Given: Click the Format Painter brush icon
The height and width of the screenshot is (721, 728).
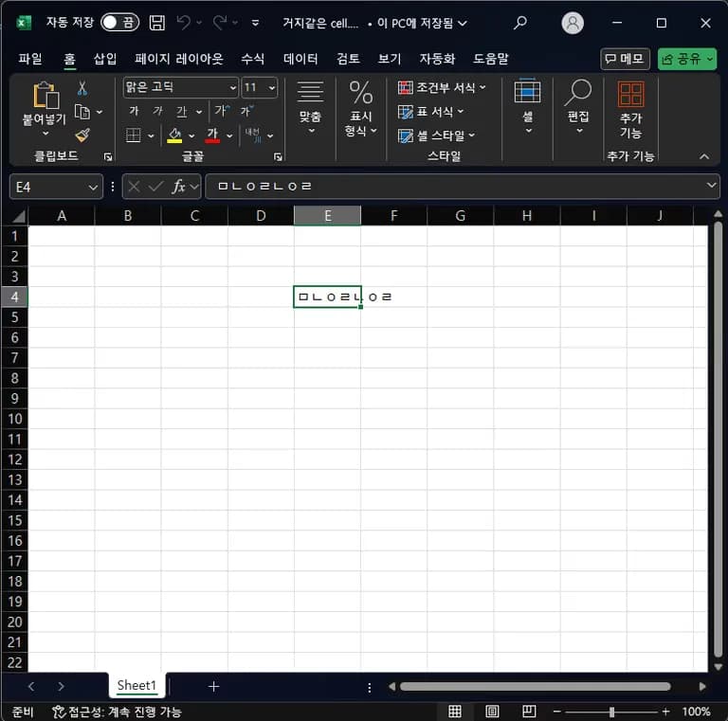Looking at the screenshot, I should pos(82,135).
